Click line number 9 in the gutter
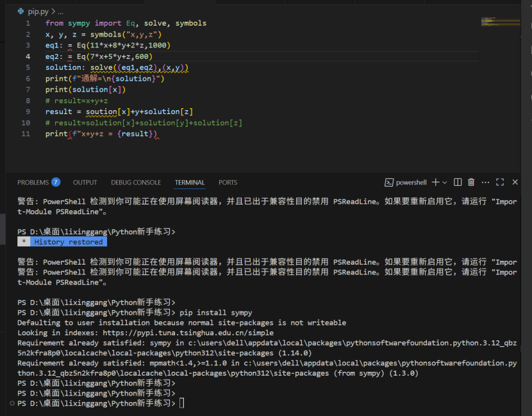This screenshot has height=416, width=532. 28,112
